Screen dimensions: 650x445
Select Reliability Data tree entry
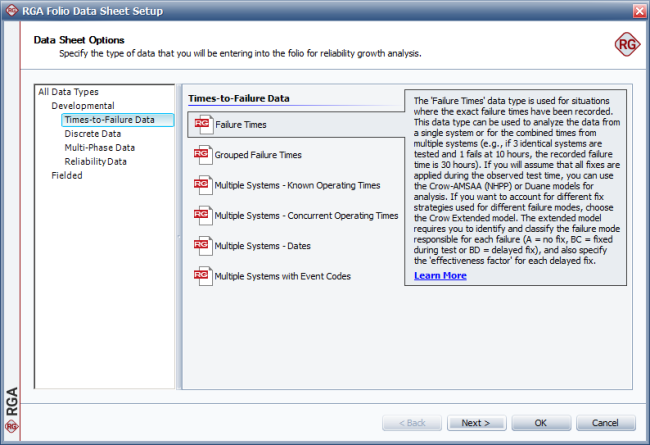tap(96, 161)
